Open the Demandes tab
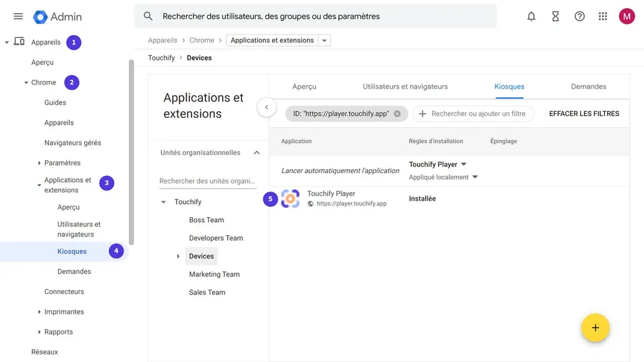The width and height of the screenshot is (644, 362). [x=588, y=86]
